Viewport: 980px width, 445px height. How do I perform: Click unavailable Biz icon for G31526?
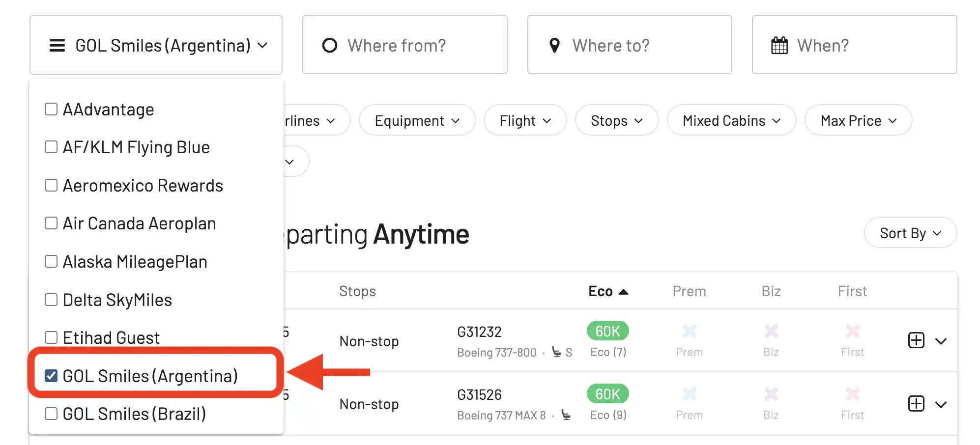click(771, 394)
